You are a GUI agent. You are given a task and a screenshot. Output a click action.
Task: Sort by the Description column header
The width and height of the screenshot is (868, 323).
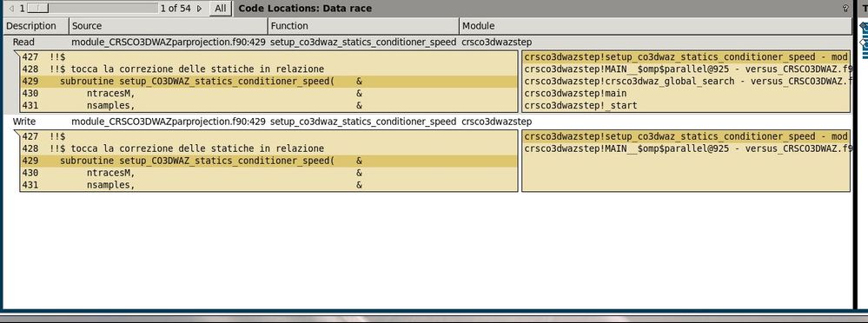point(36,25)
